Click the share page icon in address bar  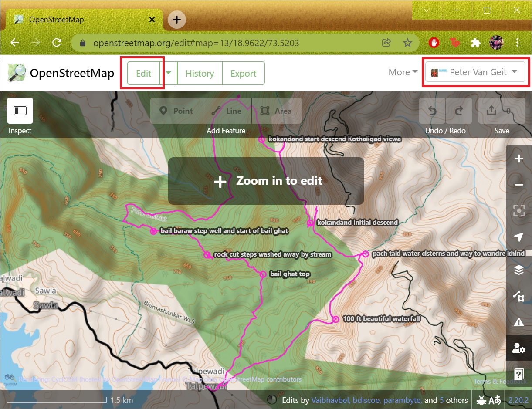point(386,43)
